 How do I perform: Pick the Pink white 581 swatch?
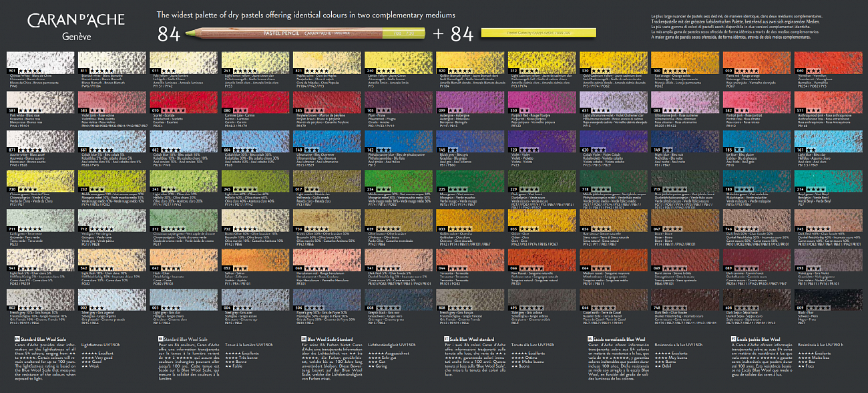tap(40, 101)
